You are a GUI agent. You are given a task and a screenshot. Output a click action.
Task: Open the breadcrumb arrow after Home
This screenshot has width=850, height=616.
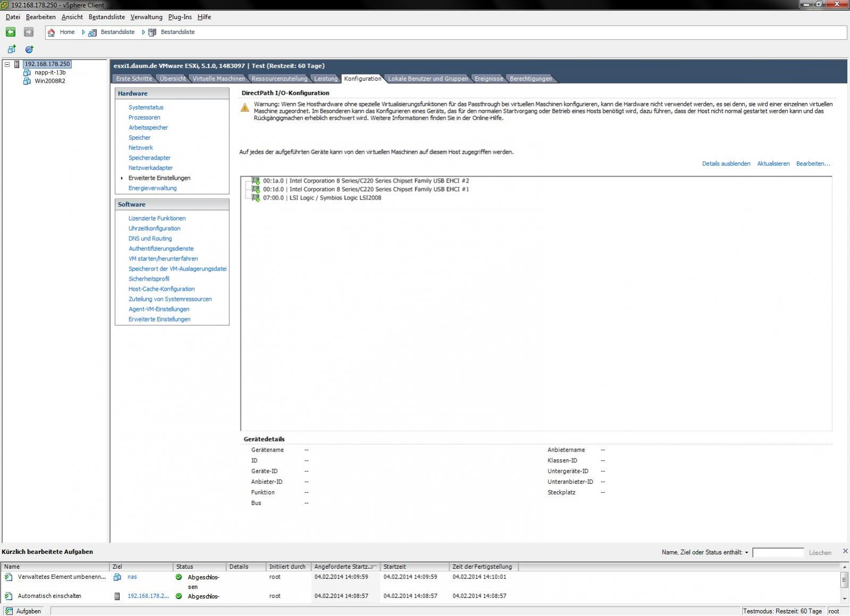pos(83,32)
